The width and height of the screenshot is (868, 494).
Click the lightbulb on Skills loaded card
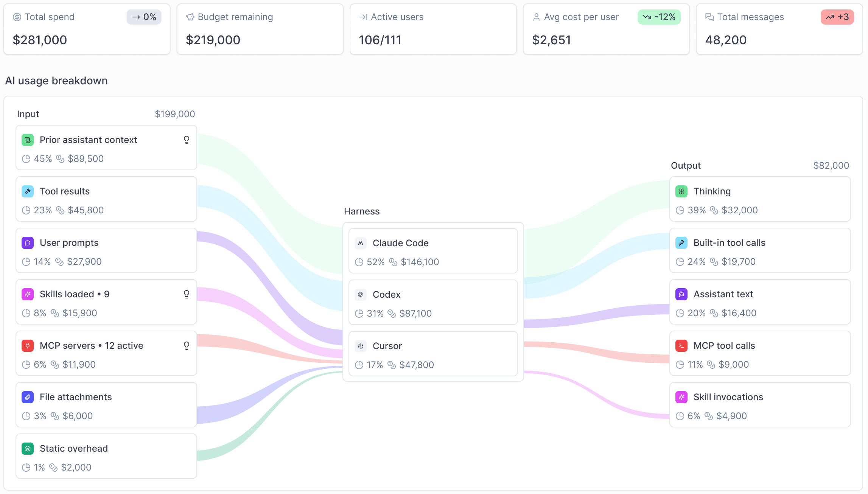(187, 294)
